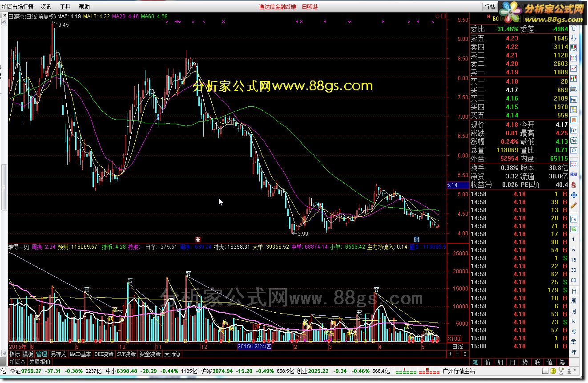Open the 关联报价 tab
Image resolution: width=588 pixels, height=383 pixels.
click(40, 362)
